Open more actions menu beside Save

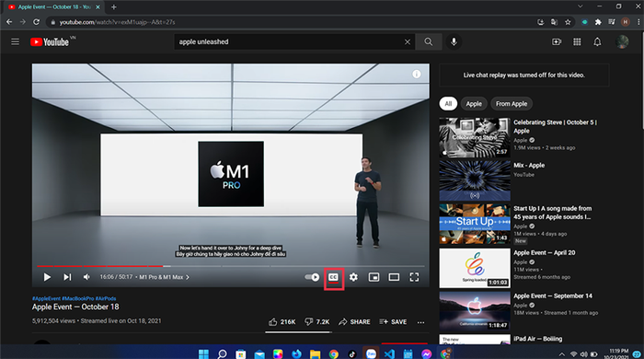point(421,322)
